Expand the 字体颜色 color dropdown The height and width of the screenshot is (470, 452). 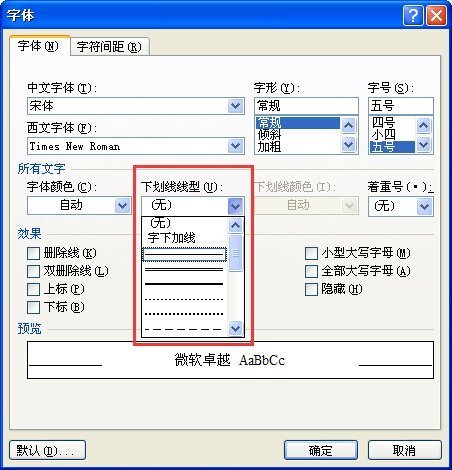coord(122,205)
